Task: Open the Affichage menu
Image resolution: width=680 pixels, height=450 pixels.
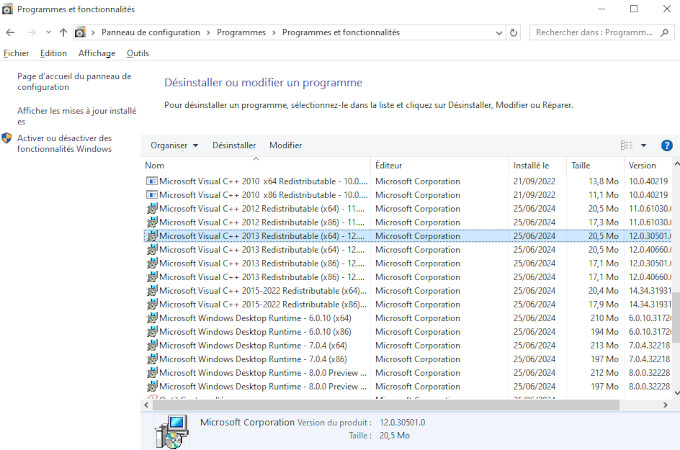Action: [97, 53]
